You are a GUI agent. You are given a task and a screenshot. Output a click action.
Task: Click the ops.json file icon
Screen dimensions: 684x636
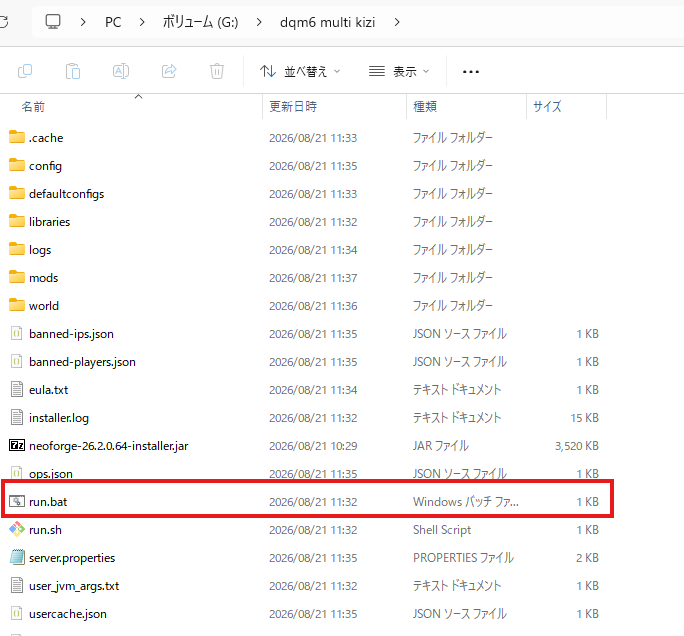coord(17,473)
